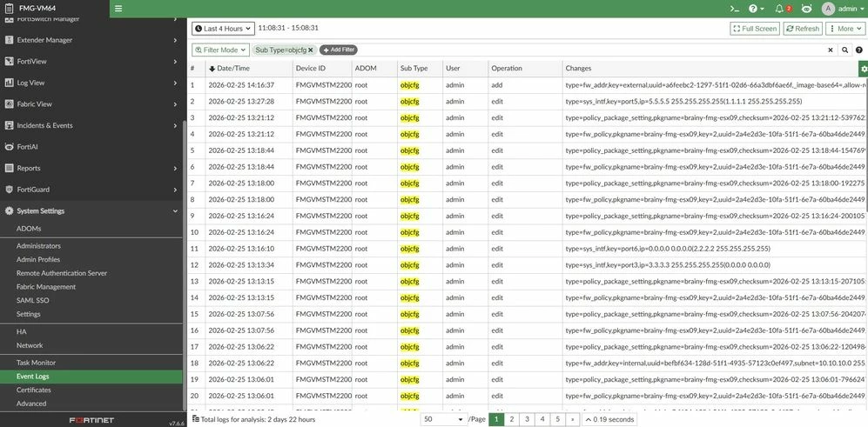Open the admin user menu
Image resolution: width=868 pixels, height=427 pixels.
point(842,9)
